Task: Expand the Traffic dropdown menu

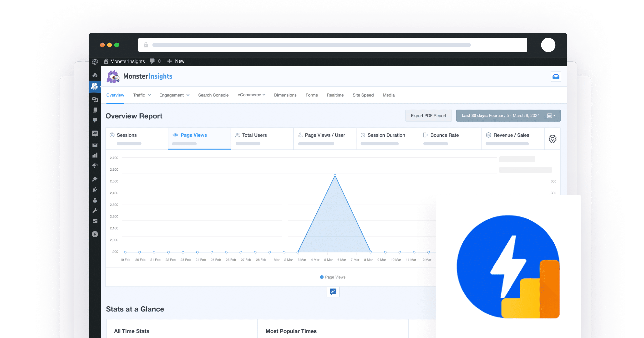Action: pos(142,95)
